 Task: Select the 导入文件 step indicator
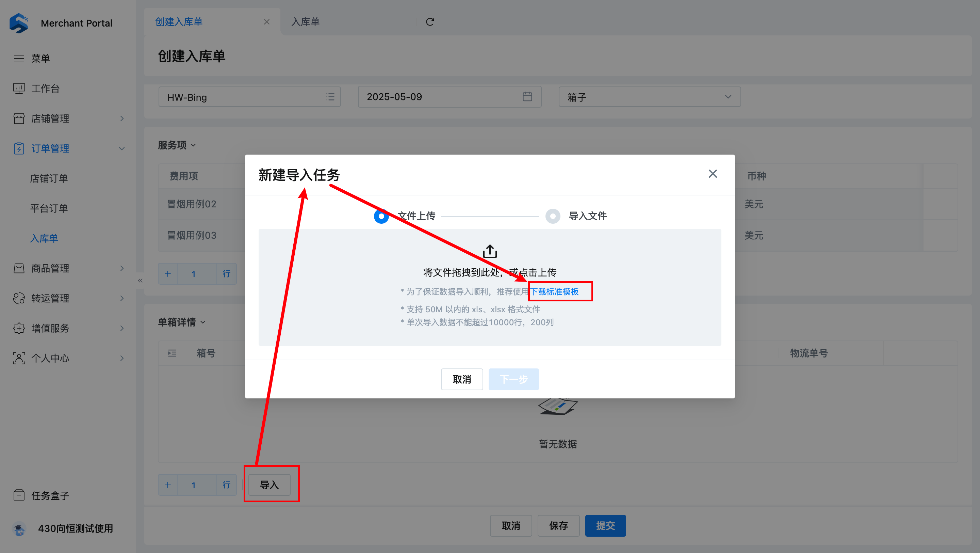click(552, 216)
